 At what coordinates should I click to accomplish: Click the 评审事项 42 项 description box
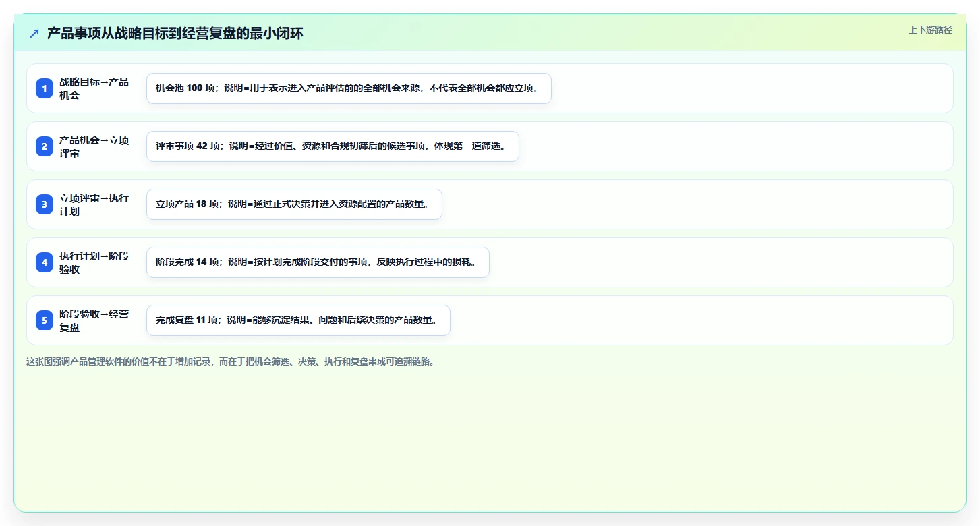[x=333, y=146]
